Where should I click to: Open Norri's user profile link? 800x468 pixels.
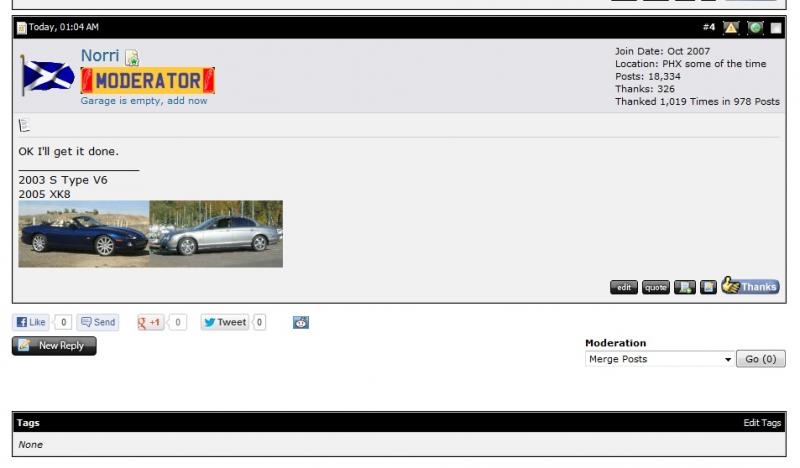tap(100, 57)
